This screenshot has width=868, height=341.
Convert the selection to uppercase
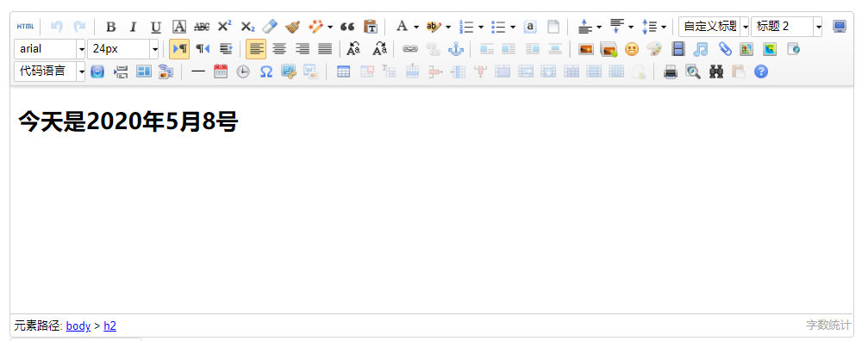[353, 49]
